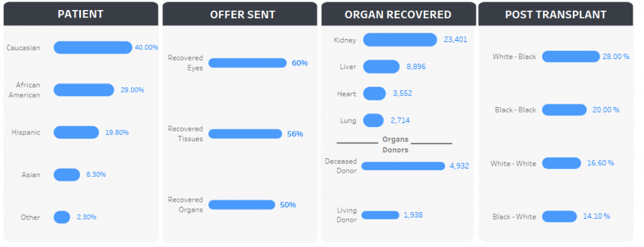Click the Living Donor 1,938 bar

click(380, 215)
